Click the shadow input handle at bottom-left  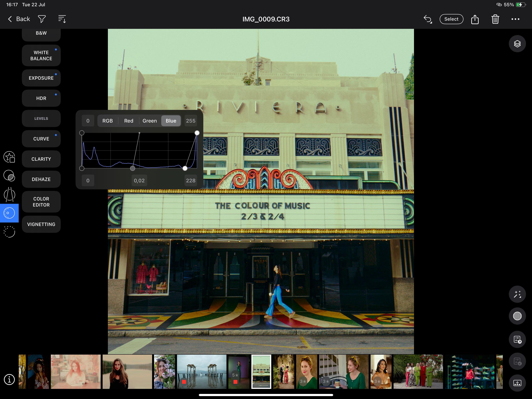(x=82, y=168)
